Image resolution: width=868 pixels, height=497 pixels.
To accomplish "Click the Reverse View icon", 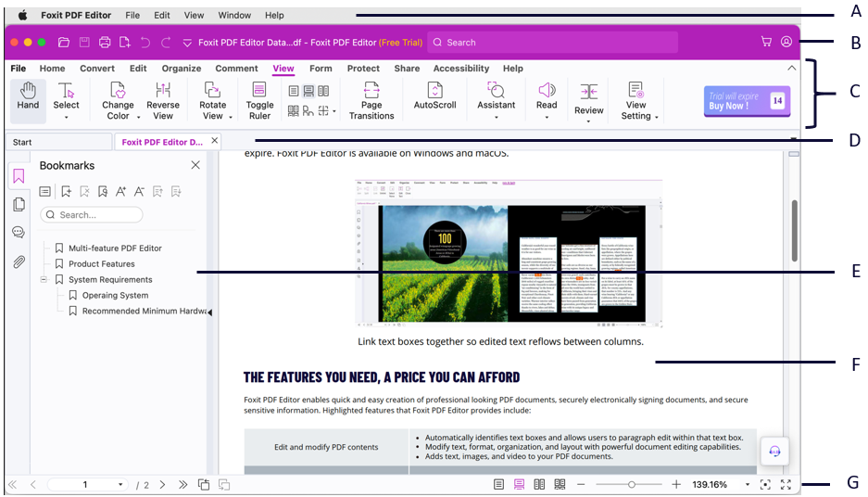I will coord(163,96).
